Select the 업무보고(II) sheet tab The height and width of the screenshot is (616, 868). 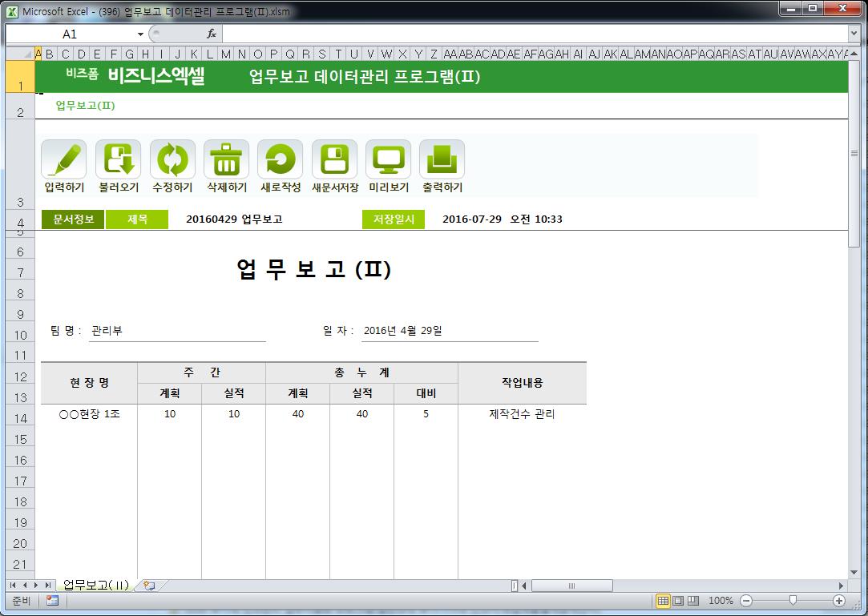[x=95, y=585]
